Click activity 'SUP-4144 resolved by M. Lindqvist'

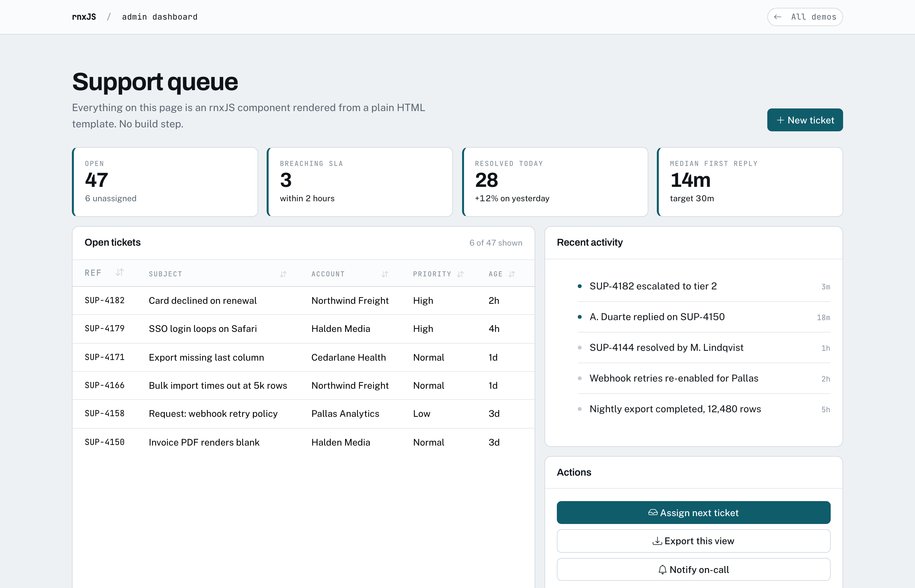tap(666, 348)
